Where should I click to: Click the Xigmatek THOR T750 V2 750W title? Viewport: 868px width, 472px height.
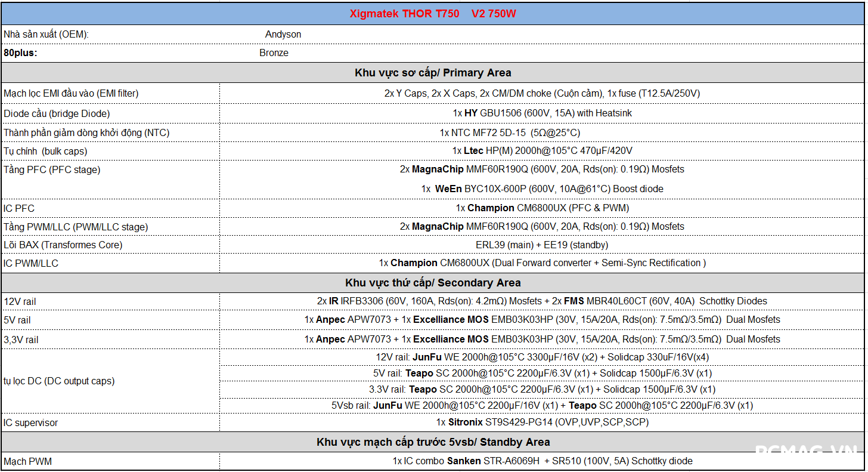(x=433, y=14)
